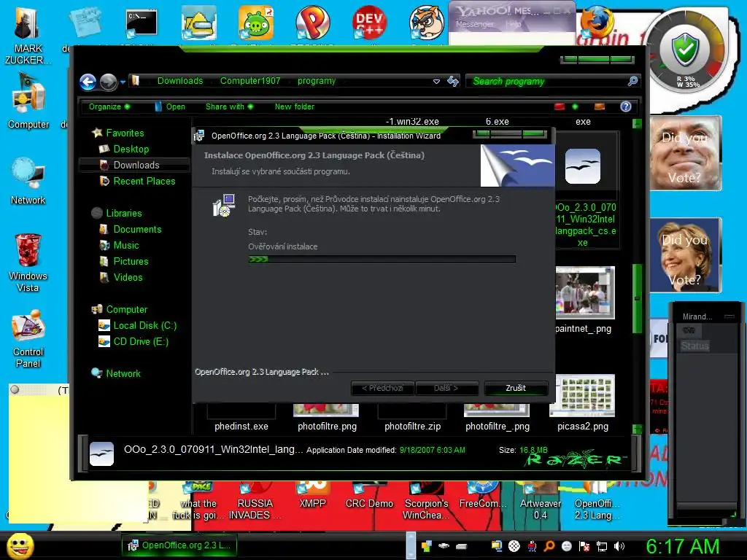The image size is (747, 560).
Task: Open the Control Panel desktop icon
Action: 28,339
